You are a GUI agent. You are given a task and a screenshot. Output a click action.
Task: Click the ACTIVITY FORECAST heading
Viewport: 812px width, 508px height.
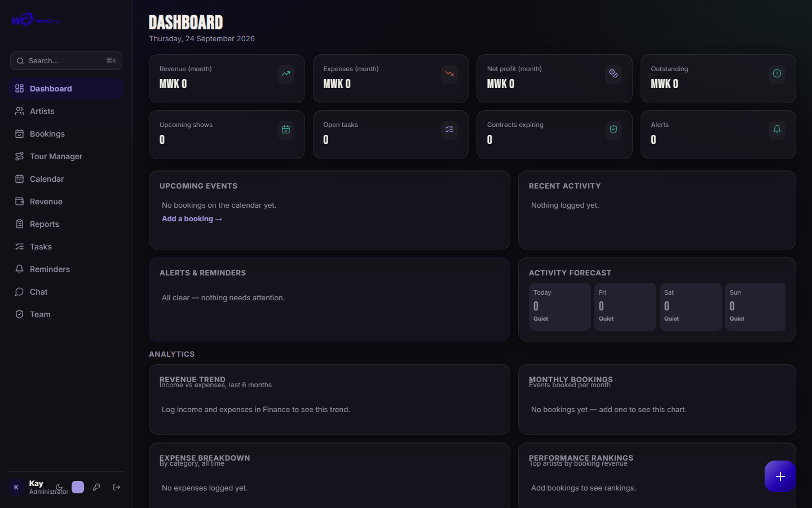570,273
